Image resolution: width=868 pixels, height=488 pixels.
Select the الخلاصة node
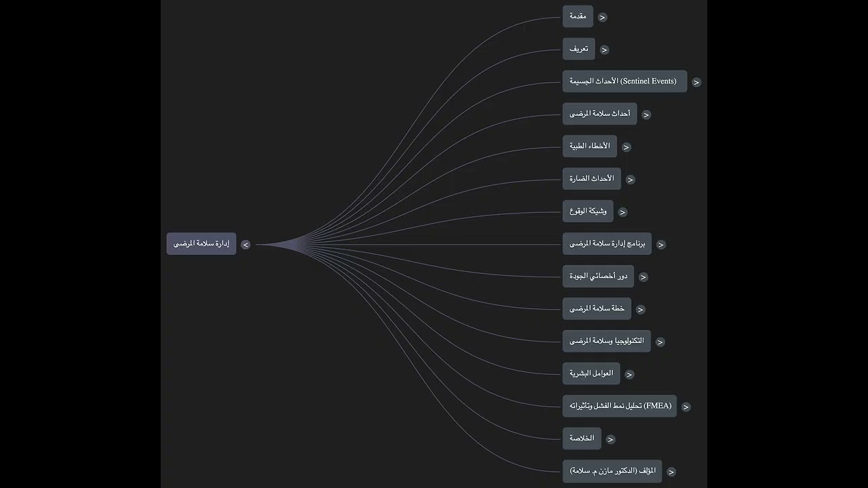[582, 439]
